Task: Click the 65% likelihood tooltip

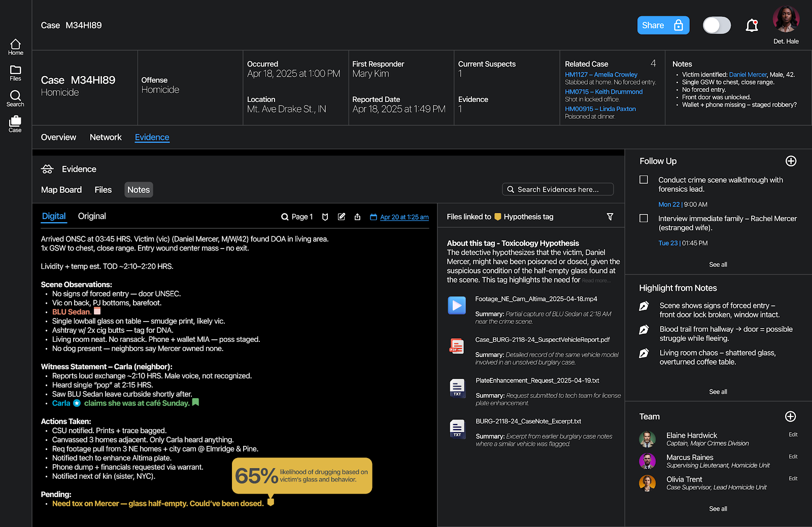Action: tap(302, 476)
